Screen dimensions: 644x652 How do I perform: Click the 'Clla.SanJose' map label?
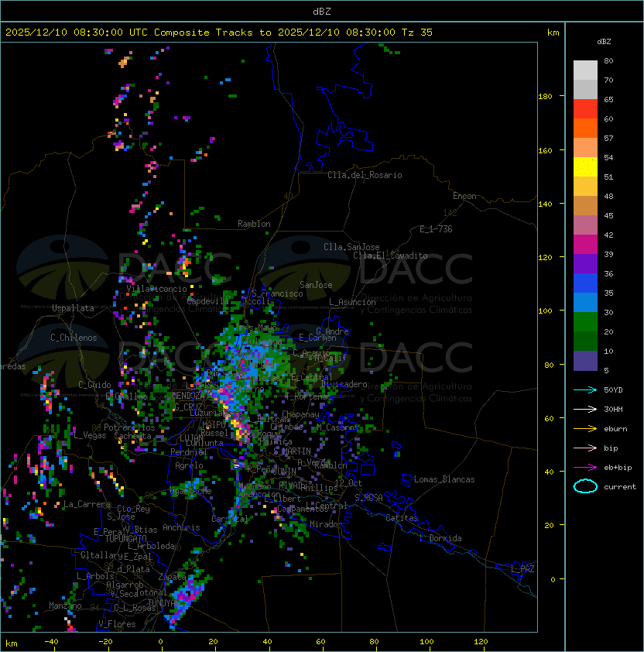351,247
